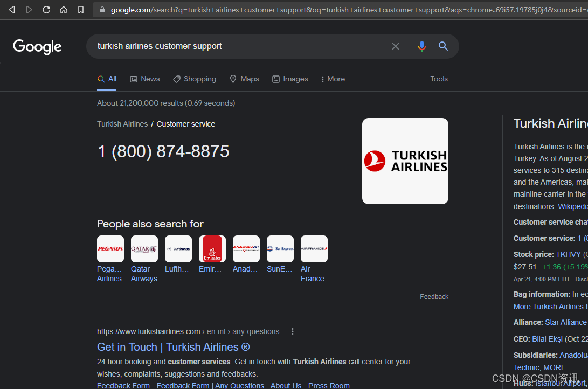Go forward using the browser forward arrow
This screenshot has width=588, height=389.
tap(29, 10)
